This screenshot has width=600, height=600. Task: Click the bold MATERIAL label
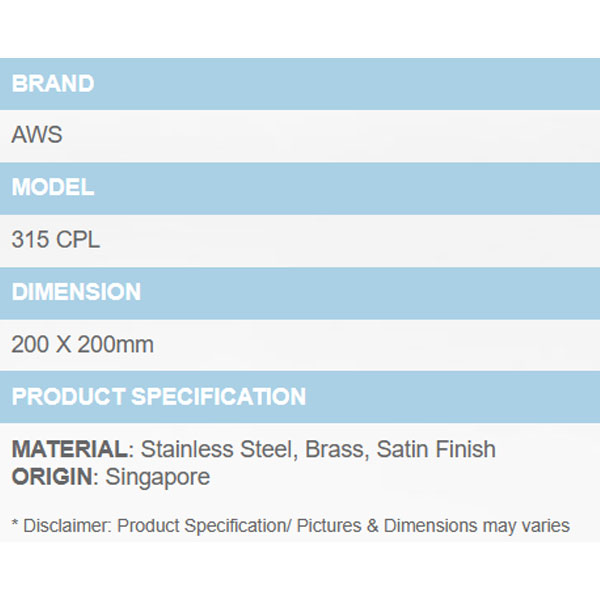pos(69,450)
